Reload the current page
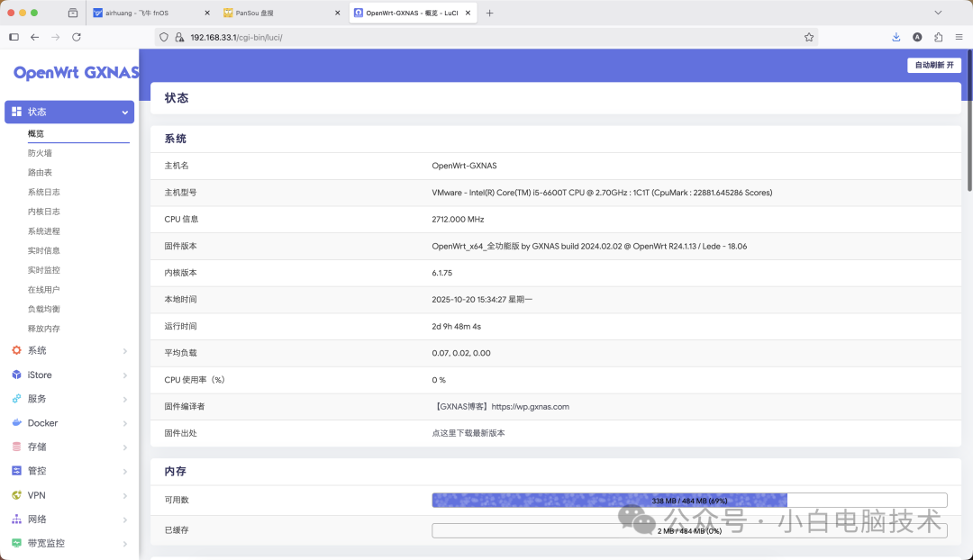 point(77,37)
